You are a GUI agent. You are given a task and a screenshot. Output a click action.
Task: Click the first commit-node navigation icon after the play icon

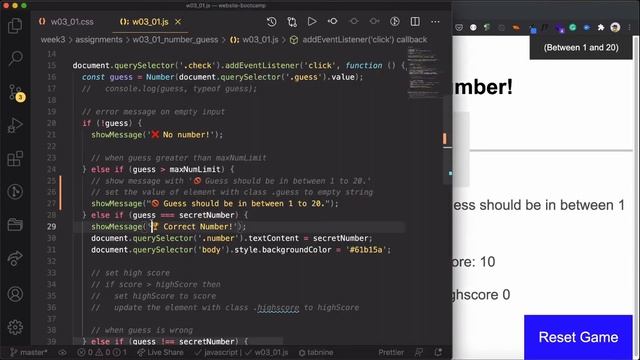click(333, 21)
